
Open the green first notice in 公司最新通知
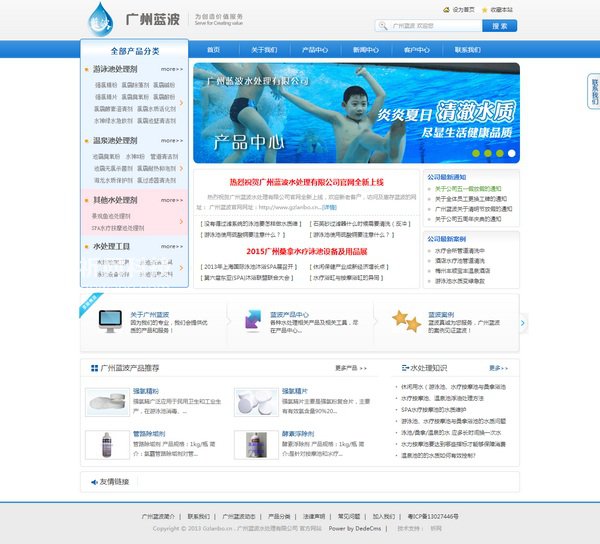pos(468,189)
